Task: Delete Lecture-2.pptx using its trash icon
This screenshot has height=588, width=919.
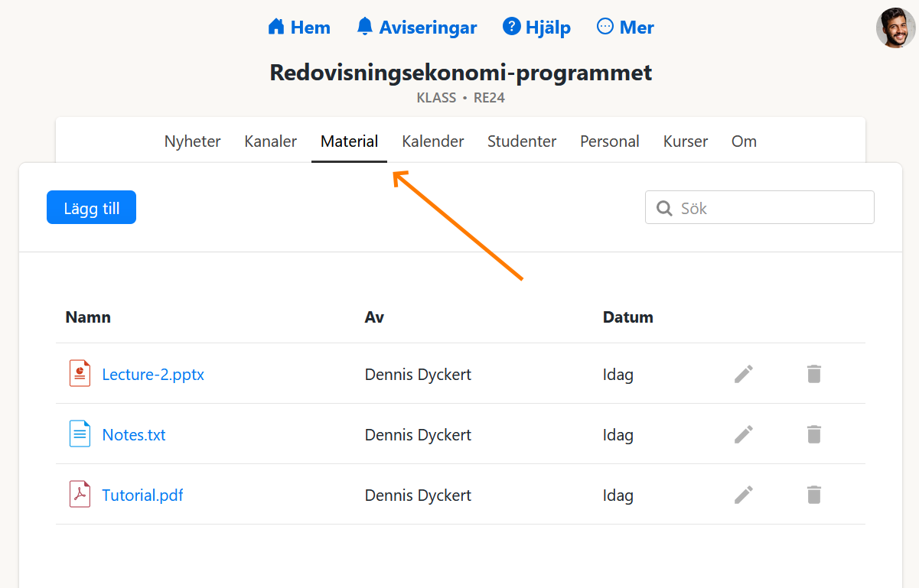Action: tap(813, 374)
